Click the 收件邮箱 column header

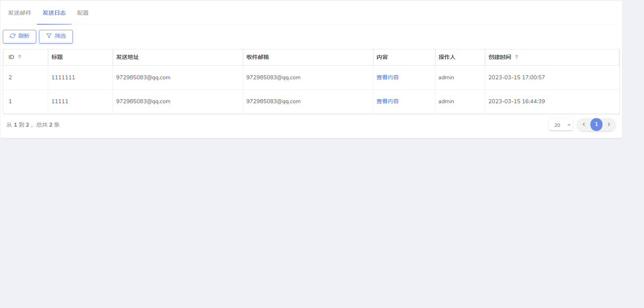coord(258,57)
